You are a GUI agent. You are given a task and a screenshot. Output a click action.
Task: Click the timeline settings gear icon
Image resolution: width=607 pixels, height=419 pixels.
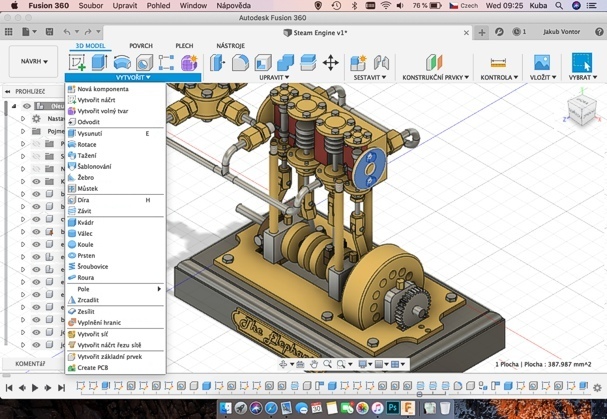(x=598, y=387)
